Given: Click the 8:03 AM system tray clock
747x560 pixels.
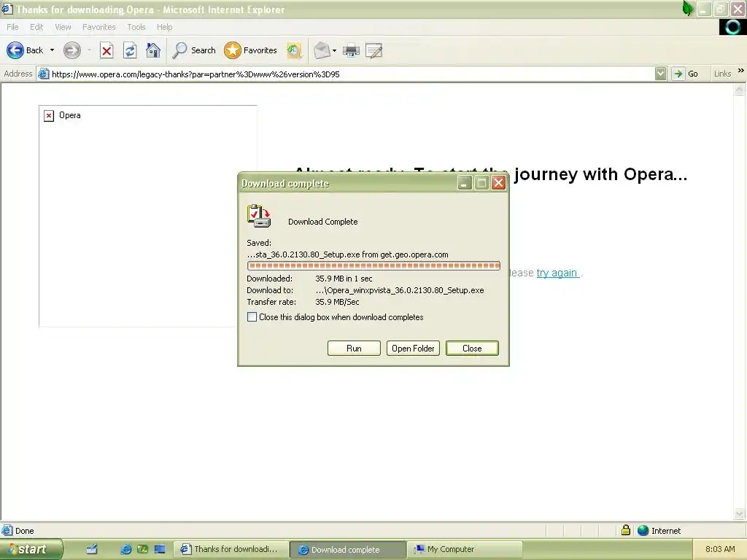Looking at the screenshot, I should tap(720, 549).
